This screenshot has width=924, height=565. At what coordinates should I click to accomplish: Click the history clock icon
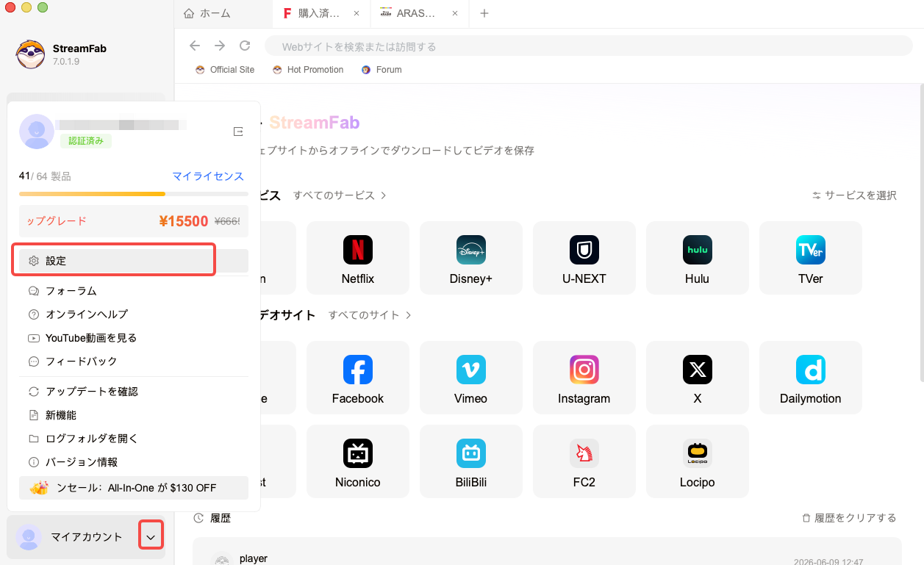(x=198, y=518)
